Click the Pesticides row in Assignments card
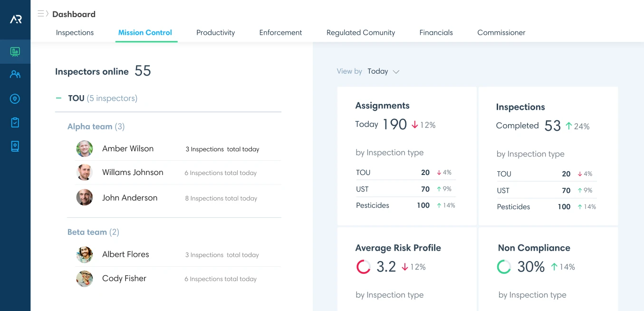 coord(406,205)
